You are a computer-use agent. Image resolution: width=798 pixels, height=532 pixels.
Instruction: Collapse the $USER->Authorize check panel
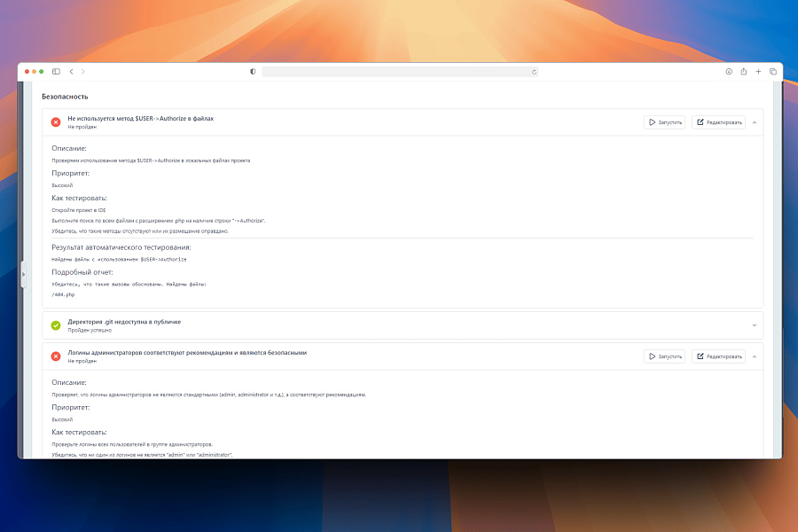coord(755,122)
